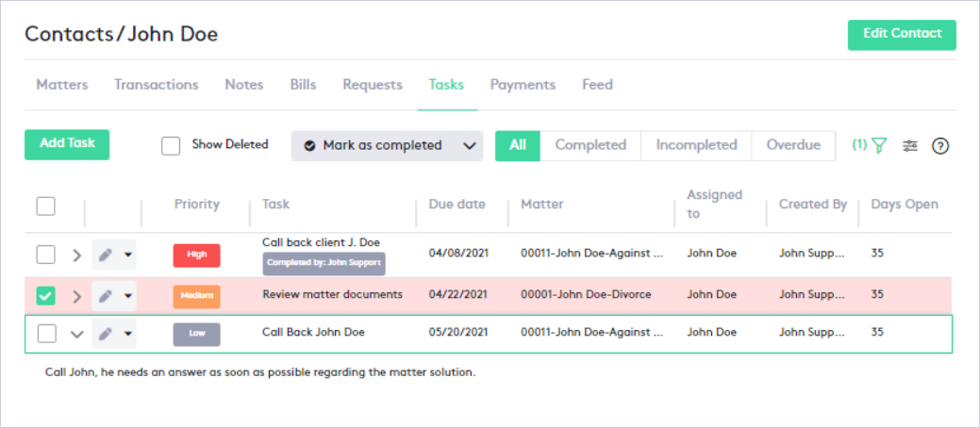Click pencil edit icon for Call back client J. Doe

pos(107,255)
